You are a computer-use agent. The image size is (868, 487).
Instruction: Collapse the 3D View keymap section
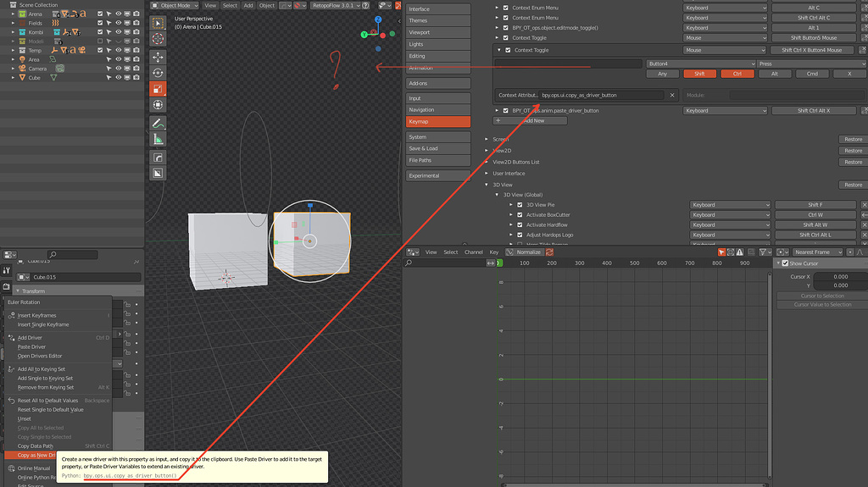click(x=487, y=185)
